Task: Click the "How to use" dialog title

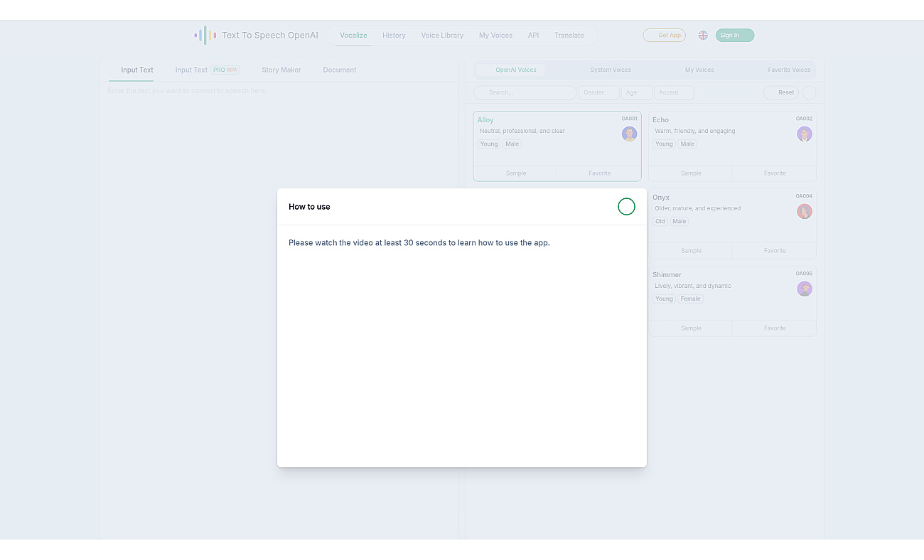Action: [309, 207]
